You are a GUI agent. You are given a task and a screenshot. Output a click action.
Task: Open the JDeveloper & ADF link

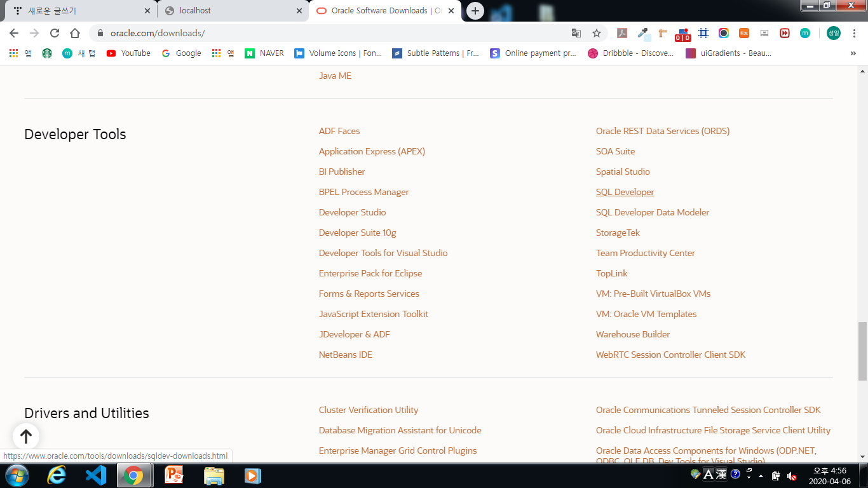tap(355, 334)
